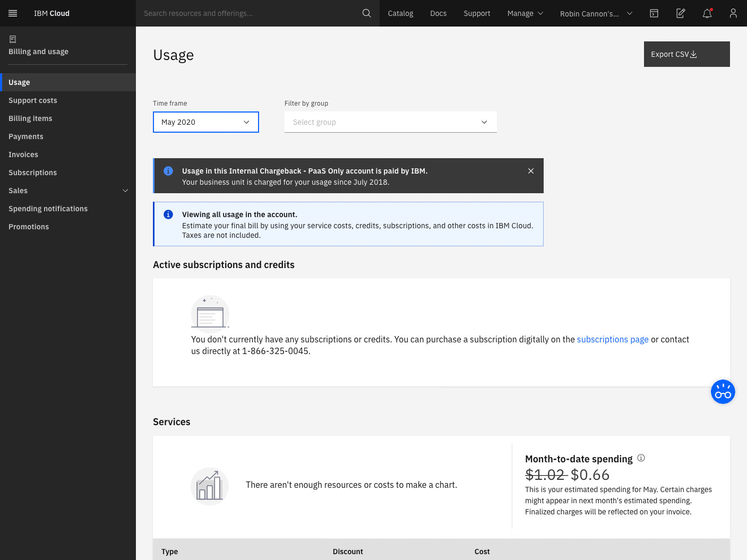The height and width of the screenshot is (560, 747).
Task: Click the Export CSV button
Action: (x=686, y=54)
